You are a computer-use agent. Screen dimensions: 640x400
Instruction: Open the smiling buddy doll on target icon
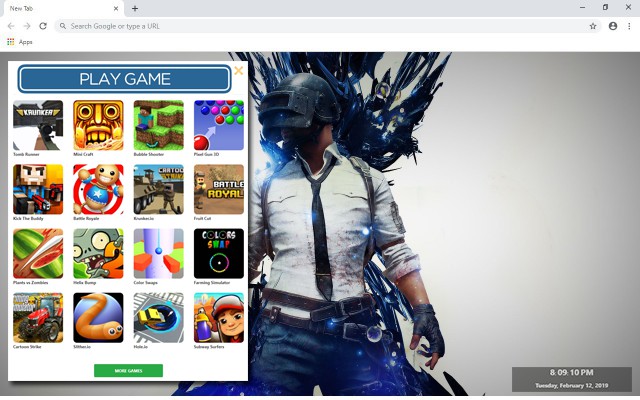click(98, 189)
